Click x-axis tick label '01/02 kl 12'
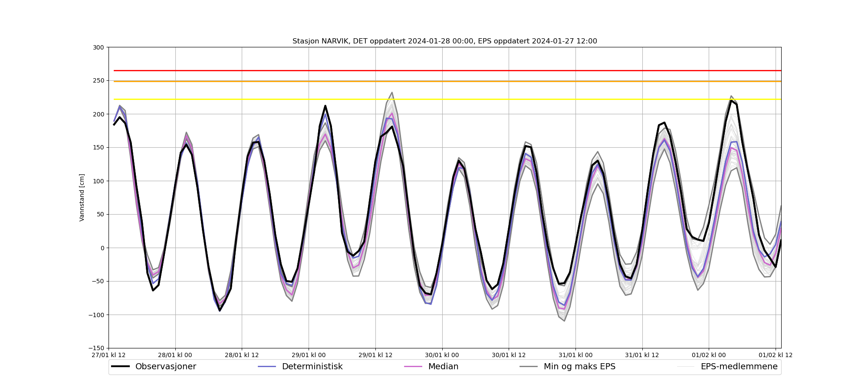Image resolution: width=868 pixels, height=391 pixels. [x=776, y=355]
